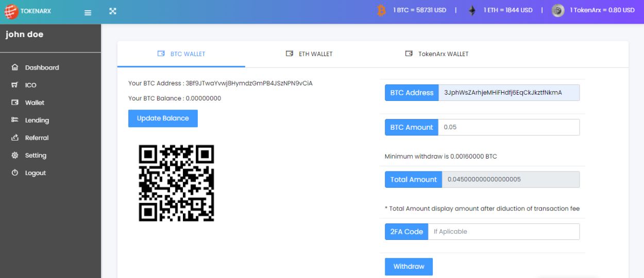Click the wallet icon on the BTC WALLET tab

[161, 54]
